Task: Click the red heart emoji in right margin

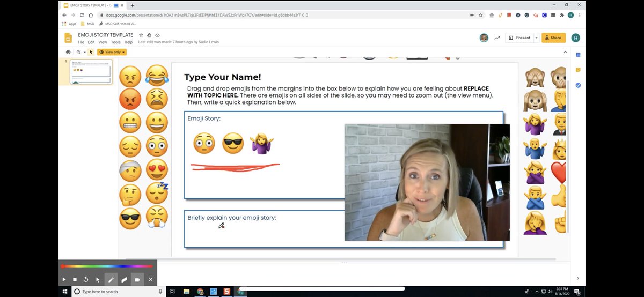Action: [x=560, y=172]
